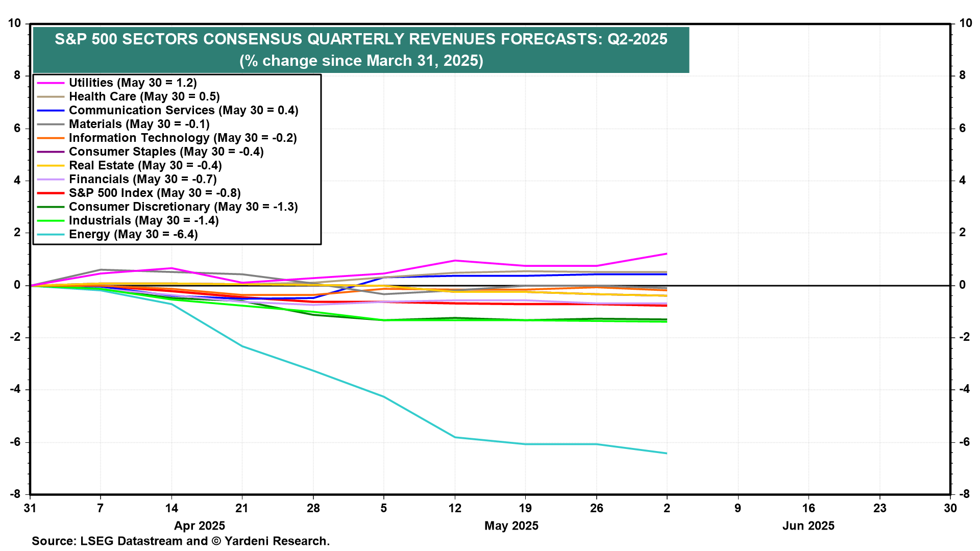Click the Apr 2025 axis label
Image resolution: width=980 pixels, height=551 pixels.
click(x=200, y=526)
